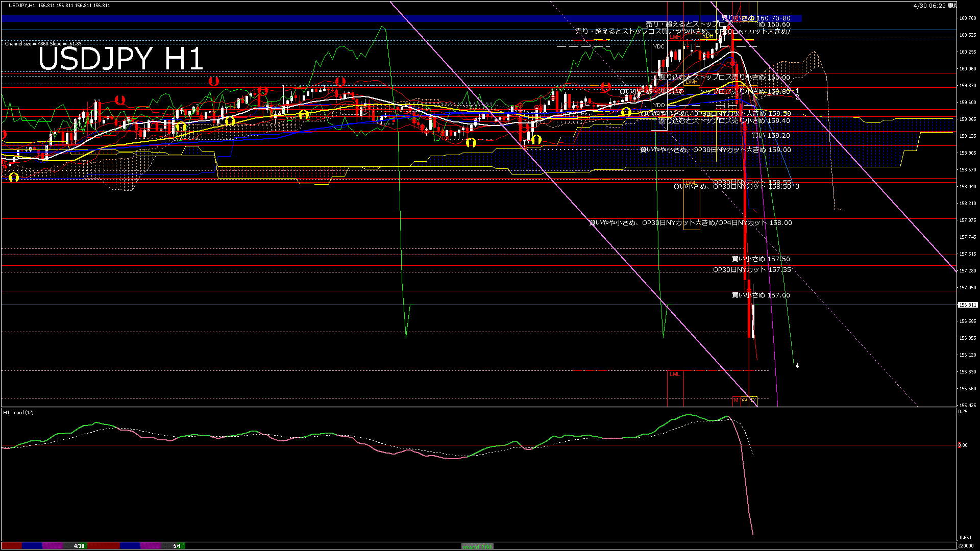Click current price tag 156.811

[967, 305]
